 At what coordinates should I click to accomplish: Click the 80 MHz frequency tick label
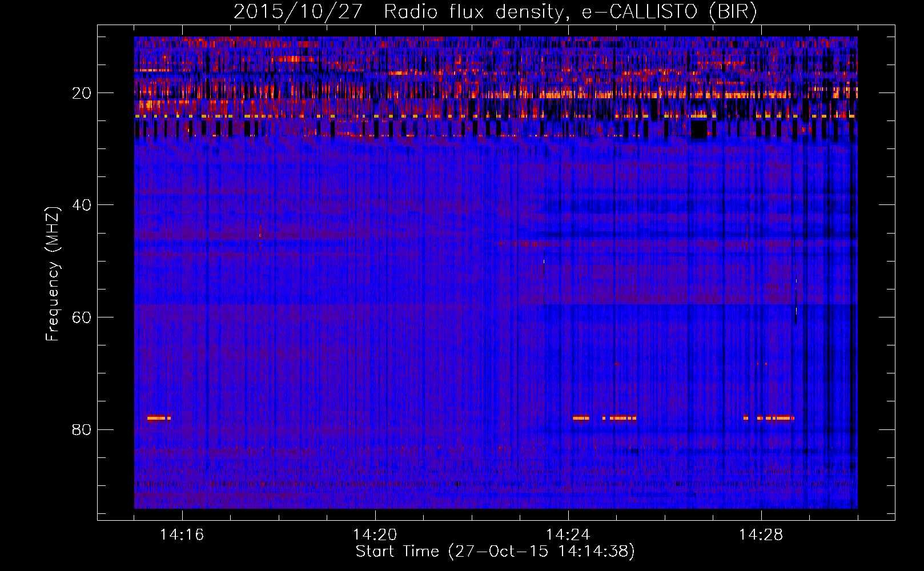pyautogui.click(x=82, y=429)
